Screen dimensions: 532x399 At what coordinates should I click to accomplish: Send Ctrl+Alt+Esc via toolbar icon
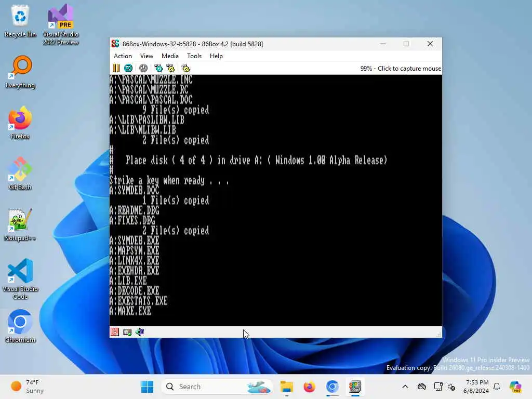[170, 68]
